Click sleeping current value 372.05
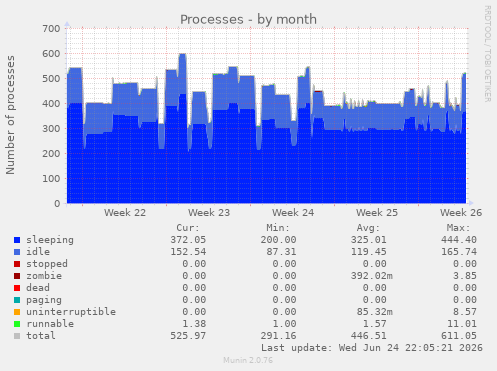 (x=188, y=240)
